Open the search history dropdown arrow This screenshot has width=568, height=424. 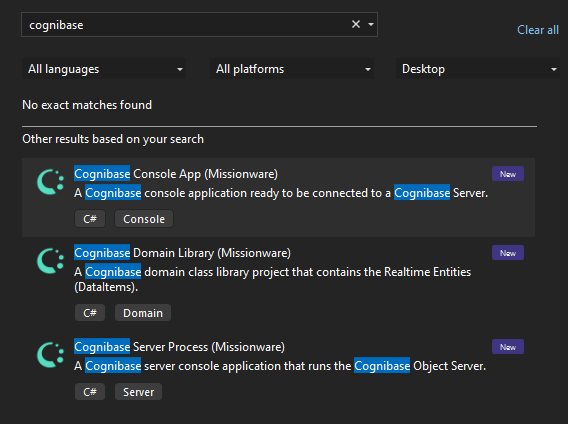(x=371, y=24)
